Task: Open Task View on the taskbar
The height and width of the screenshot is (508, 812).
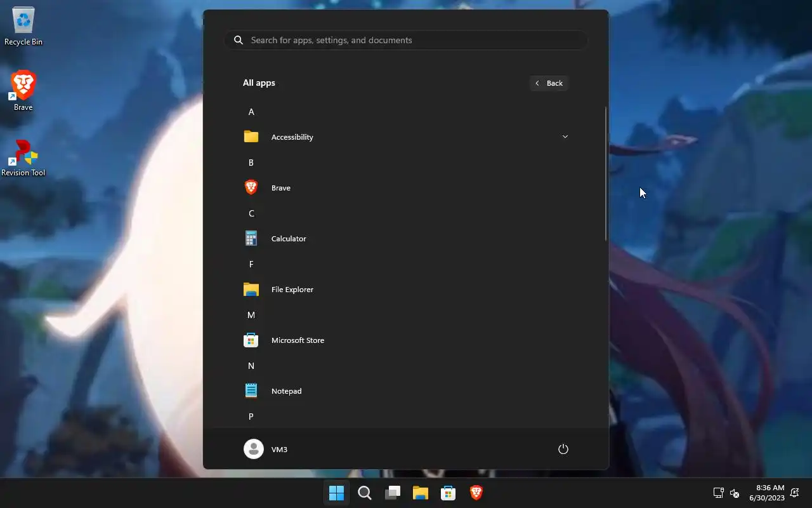Action: (x=393, y=493)
